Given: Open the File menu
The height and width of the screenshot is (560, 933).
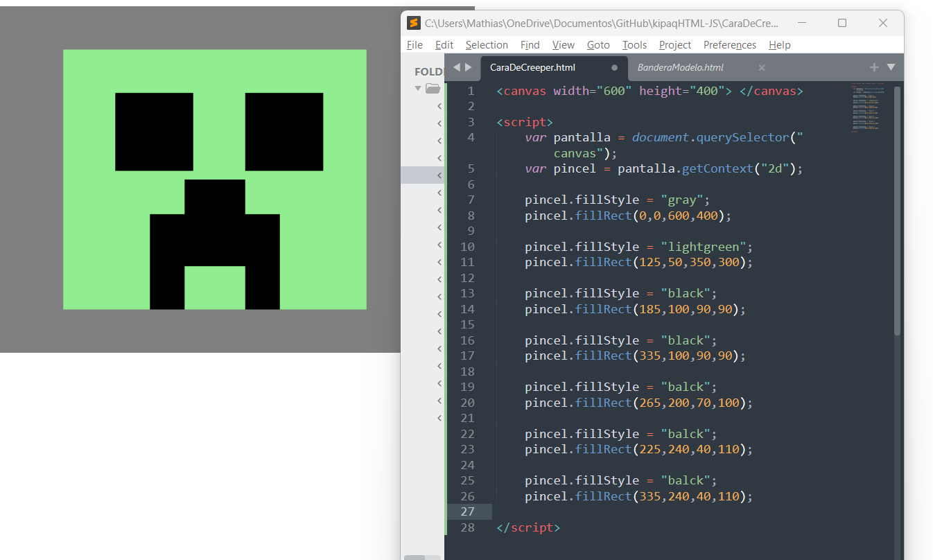Looking at the screenshot, I should click(x=415, y=45).
